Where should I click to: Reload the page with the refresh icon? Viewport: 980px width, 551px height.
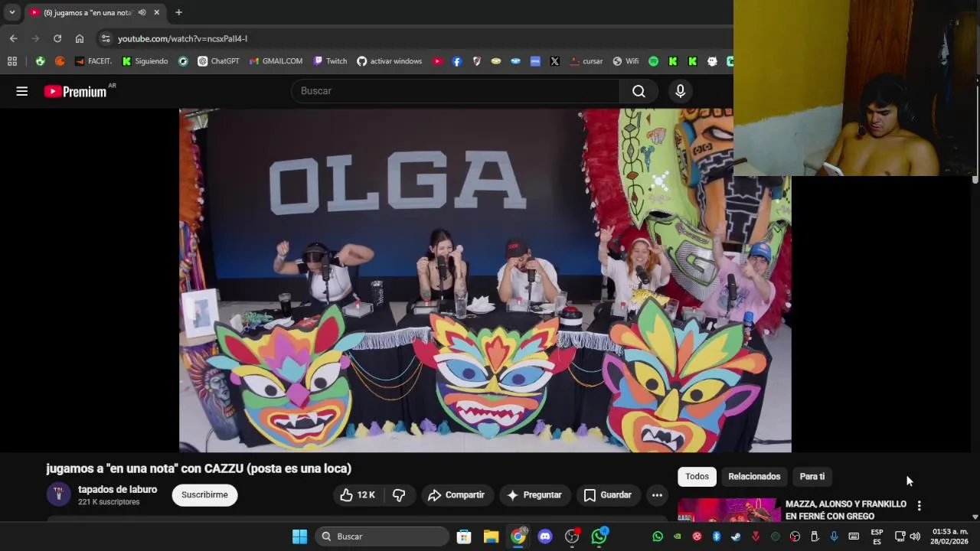pyautogui.click(x=57, y=38)
